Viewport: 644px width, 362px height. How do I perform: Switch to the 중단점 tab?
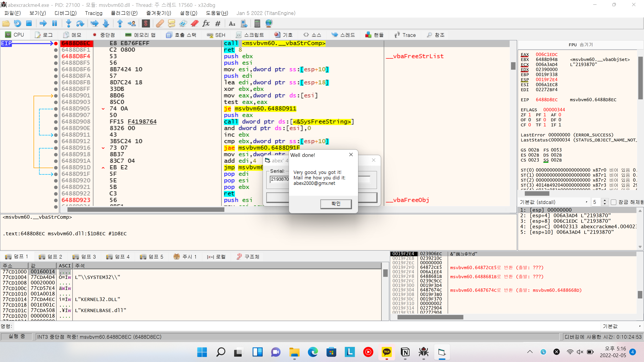(104, 35)
